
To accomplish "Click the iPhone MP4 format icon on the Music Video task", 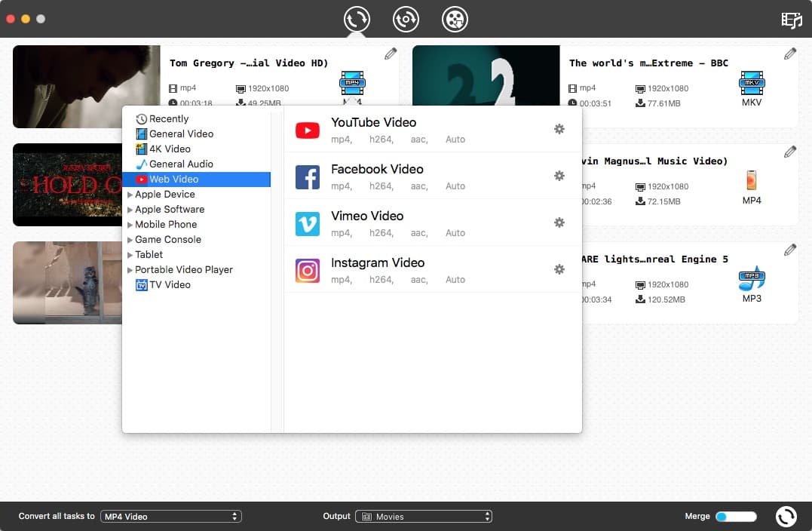I will 752,180.
